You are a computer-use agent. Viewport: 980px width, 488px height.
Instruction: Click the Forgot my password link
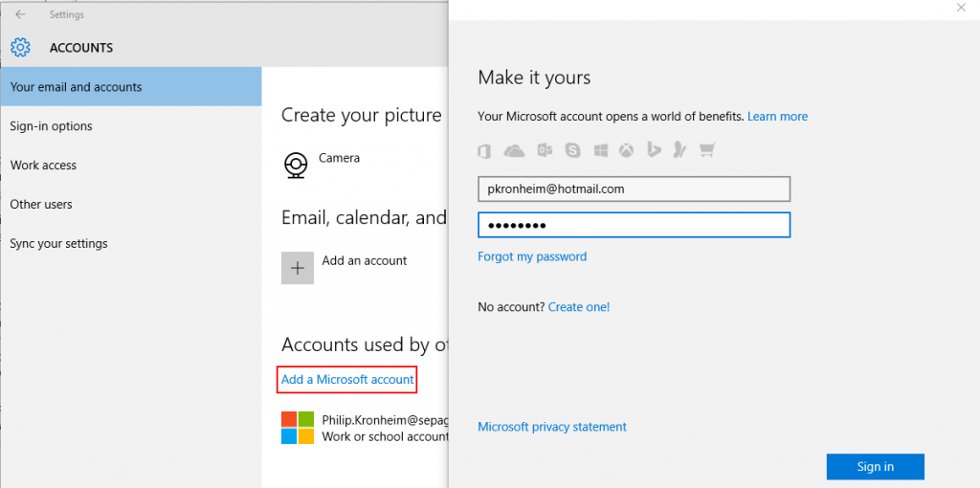[x=532, y=256]
